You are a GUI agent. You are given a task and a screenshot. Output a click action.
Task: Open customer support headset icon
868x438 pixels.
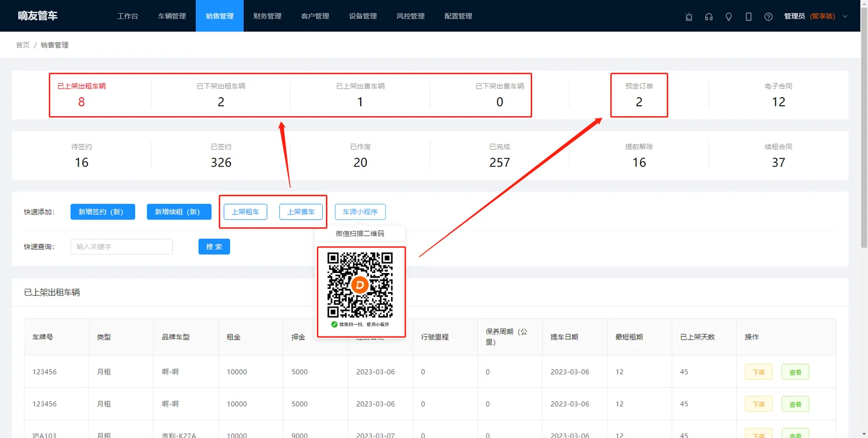(709, 17)
